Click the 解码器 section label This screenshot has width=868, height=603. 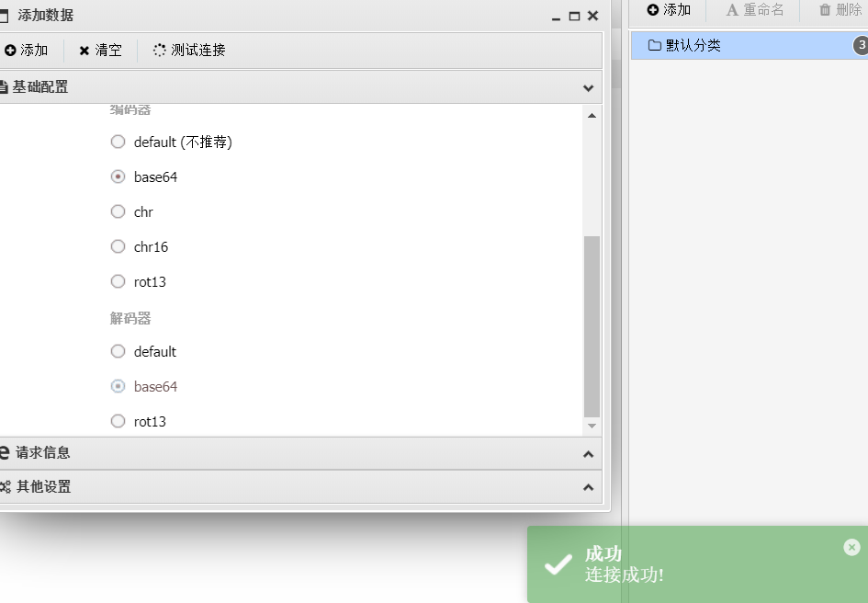130,318
